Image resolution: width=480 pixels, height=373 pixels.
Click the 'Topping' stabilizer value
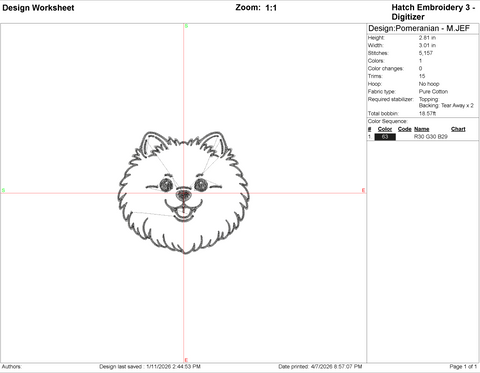(x=429, y=99)
